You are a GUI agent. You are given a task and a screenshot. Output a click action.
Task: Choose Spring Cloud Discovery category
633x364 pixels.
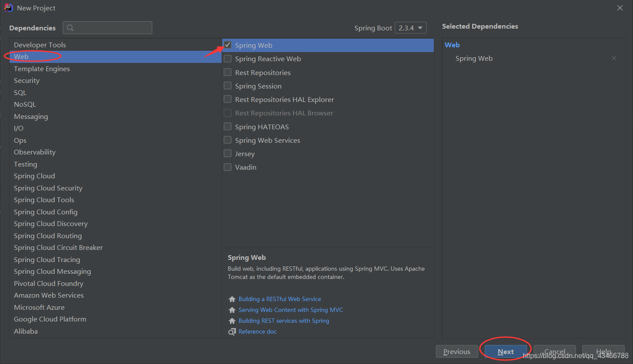[115, 224]
